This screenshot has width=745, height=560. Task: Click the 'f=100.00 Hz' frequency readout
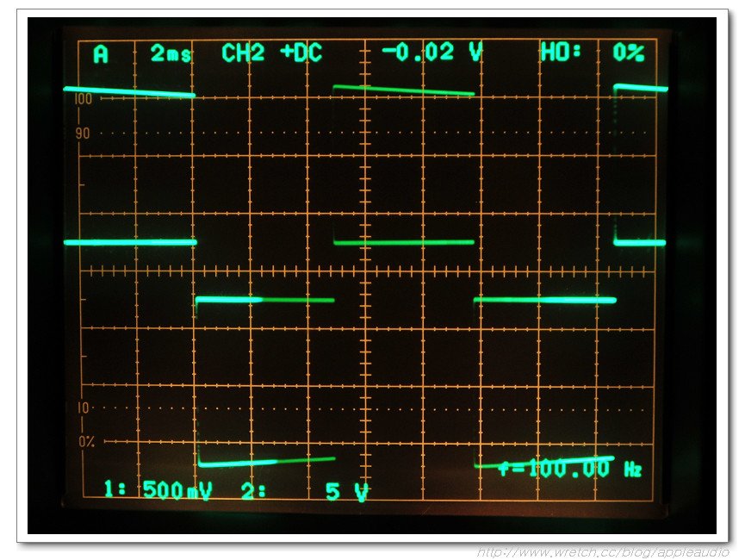click(570, 469)
